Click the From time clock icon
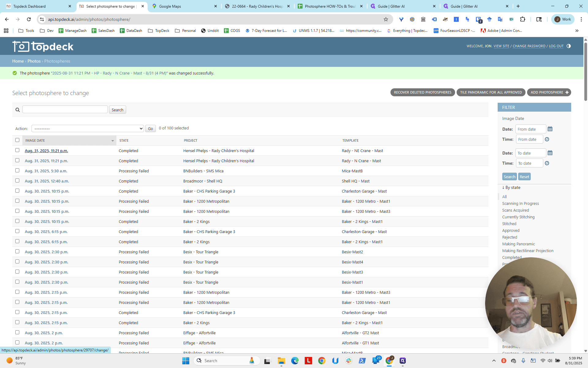 click(547, 139)
